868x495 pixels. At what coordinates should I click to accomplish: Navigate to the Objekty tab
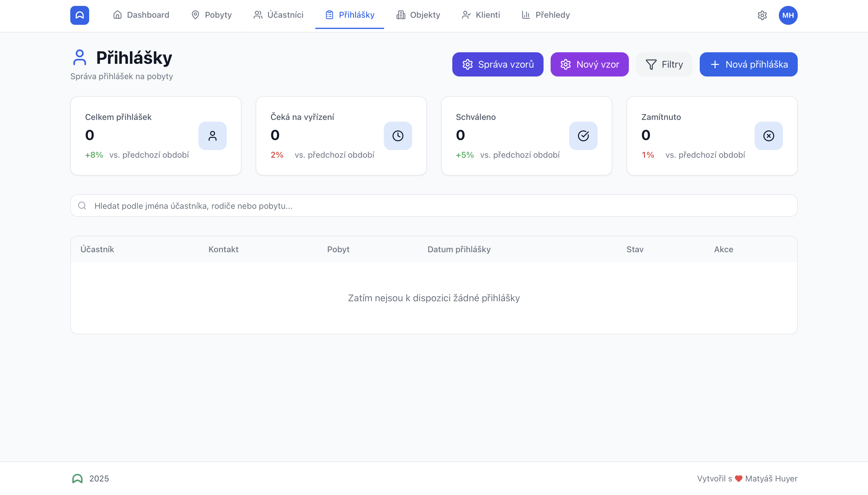point(418,15)
